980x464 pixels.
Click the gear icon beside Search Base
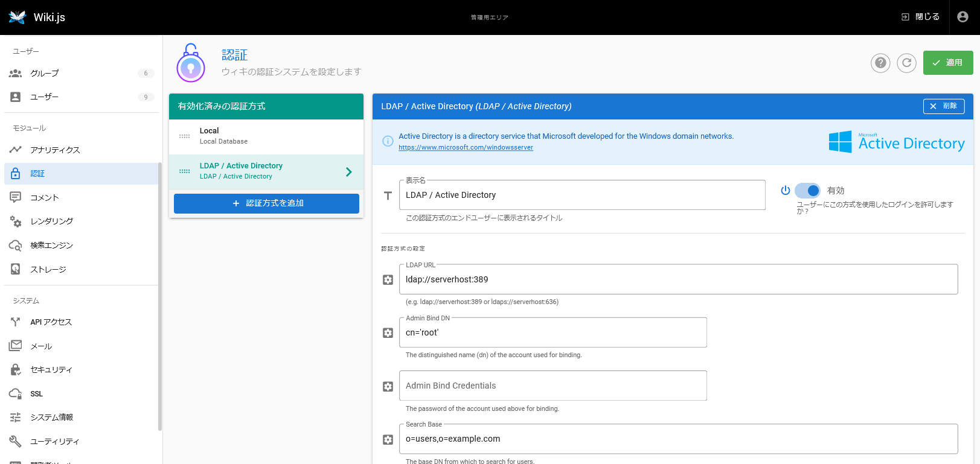(x=388, y=440)
